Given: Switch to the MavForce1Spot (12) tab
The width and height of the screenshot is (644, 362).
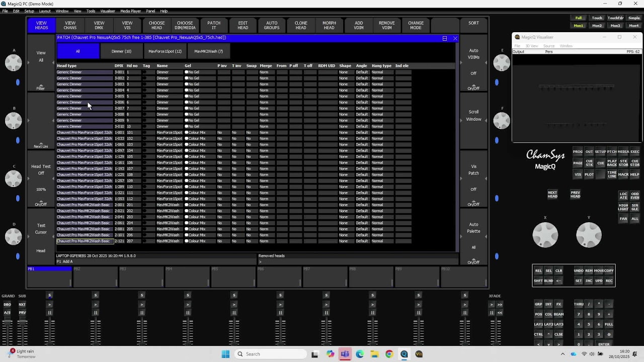Looking at the screenshot, I should click(165, 51).
